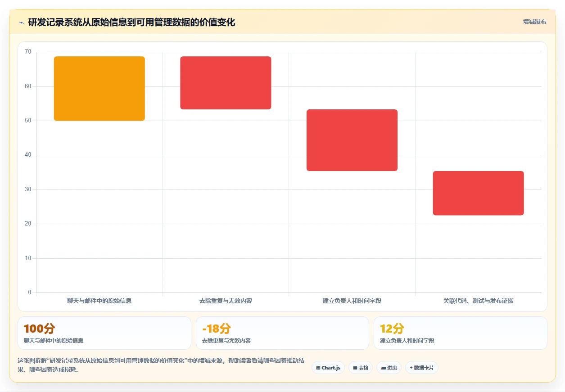This screenshot has width=565, height=392.
Task: Click the description paragraph starting 这张图拆解
Action: [x=161, y=365]
